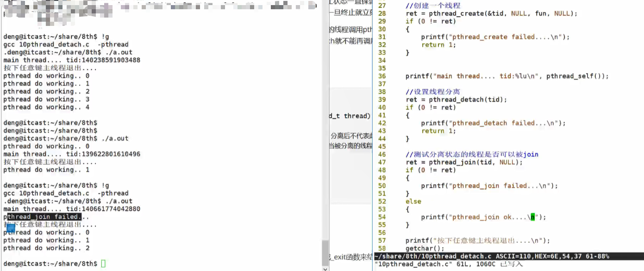
Task: Click 'pthread do working.. 3' in terminal
Action: [46, 99]
